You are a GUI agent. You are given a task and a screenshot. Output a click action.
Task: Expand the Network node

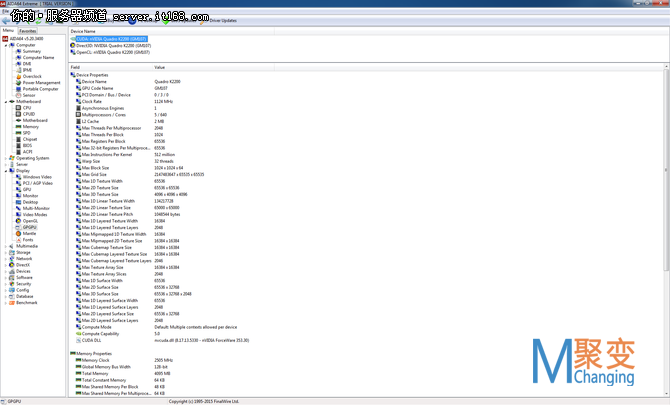(6, 259)
